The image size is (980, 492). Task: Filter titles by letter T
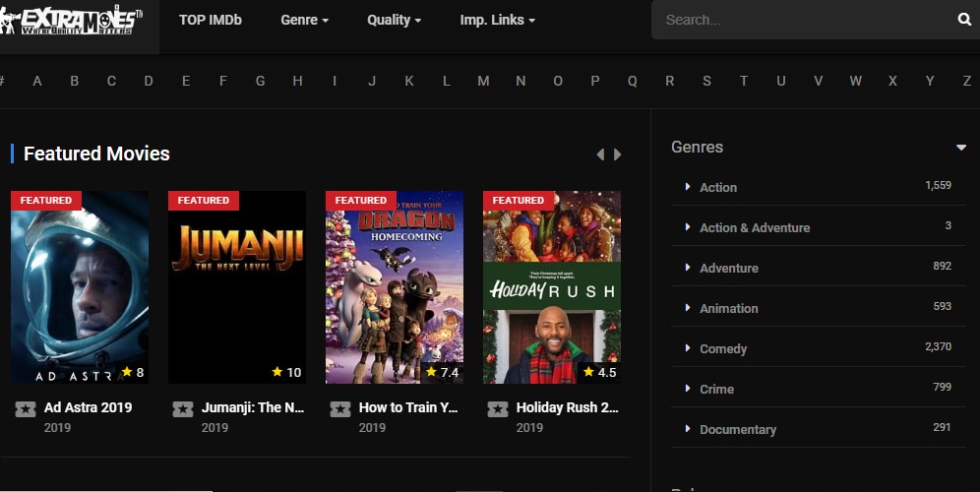coord(744,81)
